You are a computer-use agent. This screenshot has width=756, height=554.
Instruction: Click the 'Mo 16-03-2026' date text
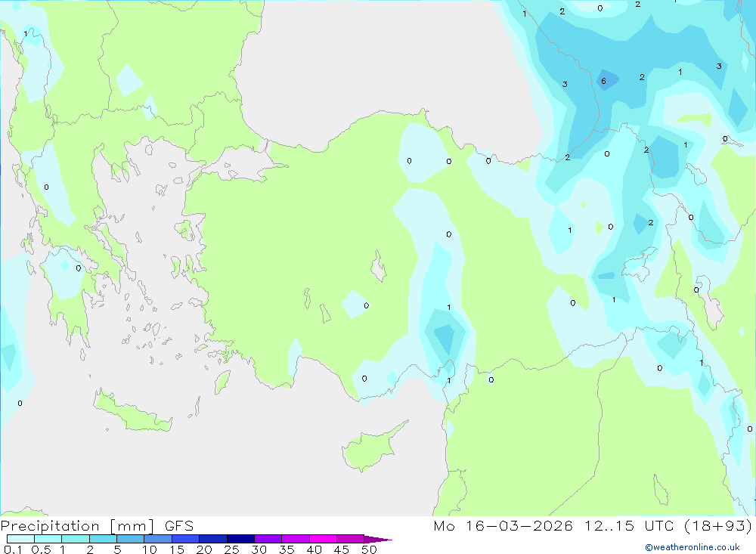coord(503,526)
